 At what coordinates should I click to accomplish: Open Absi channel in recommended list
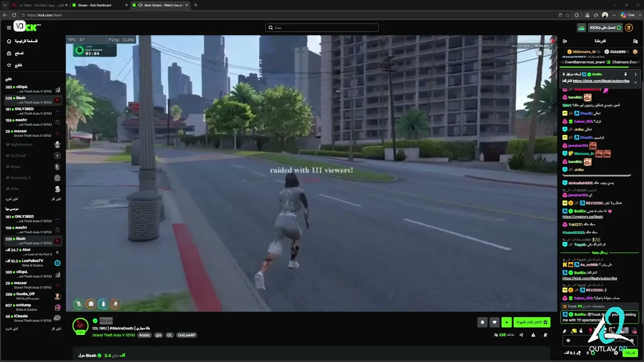pyautogui.click(x=33, y=252)
